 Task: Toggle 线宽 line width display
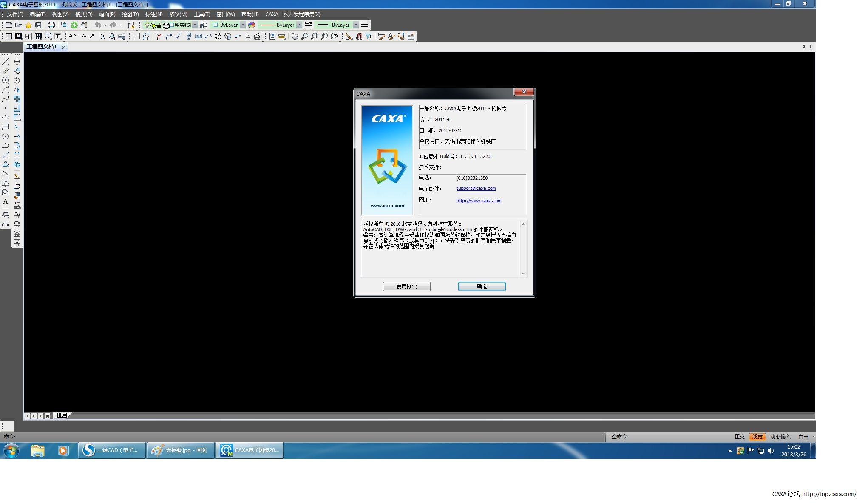coord(757,436)
